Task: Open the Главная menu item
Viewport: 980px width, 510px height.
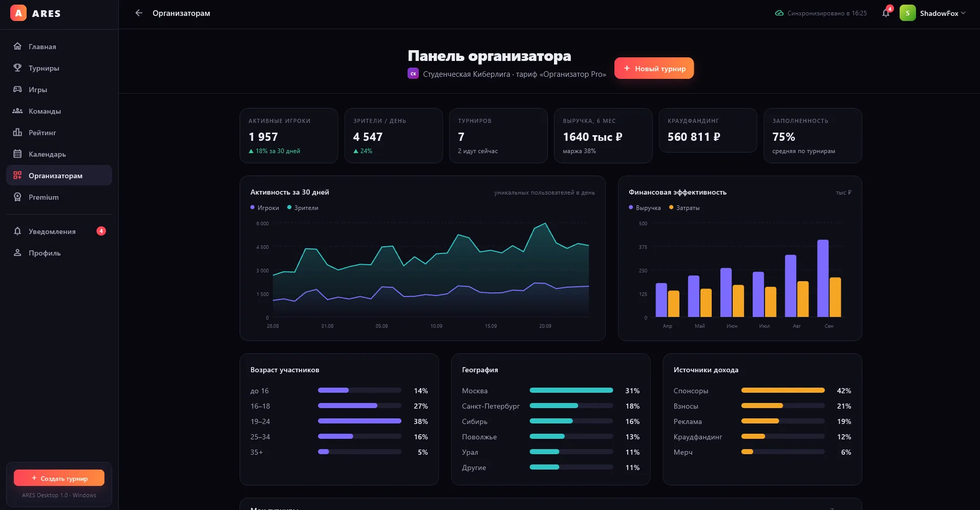Action: 59,47
